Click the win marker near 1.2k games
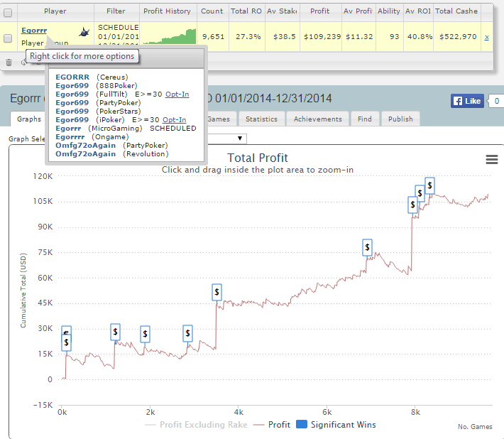The image size is (504, 439). point(115,332)
